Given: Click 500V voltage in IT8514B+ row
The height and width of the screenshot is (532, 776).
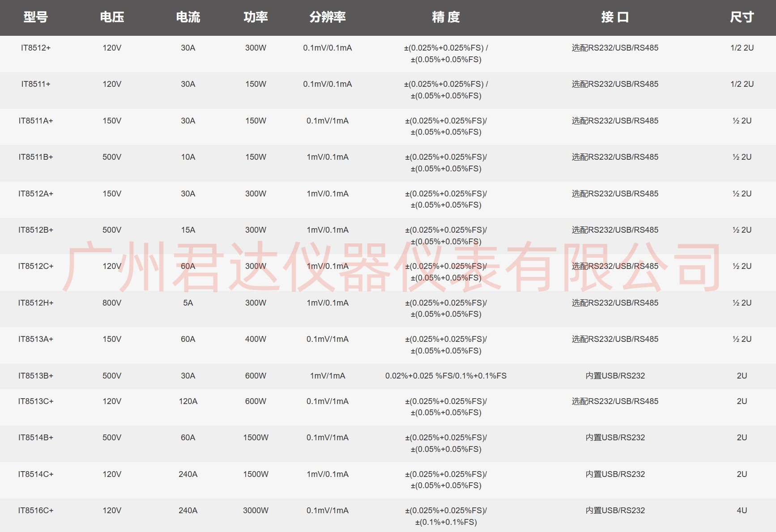Looking at the screenshot, I should click(x=112, y=438).
